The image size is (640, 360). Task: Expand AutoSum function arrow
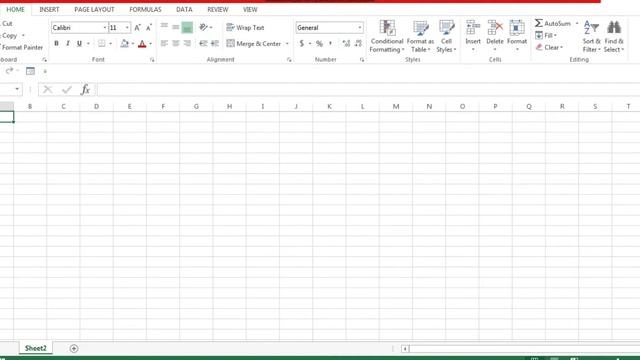(577, 23)
